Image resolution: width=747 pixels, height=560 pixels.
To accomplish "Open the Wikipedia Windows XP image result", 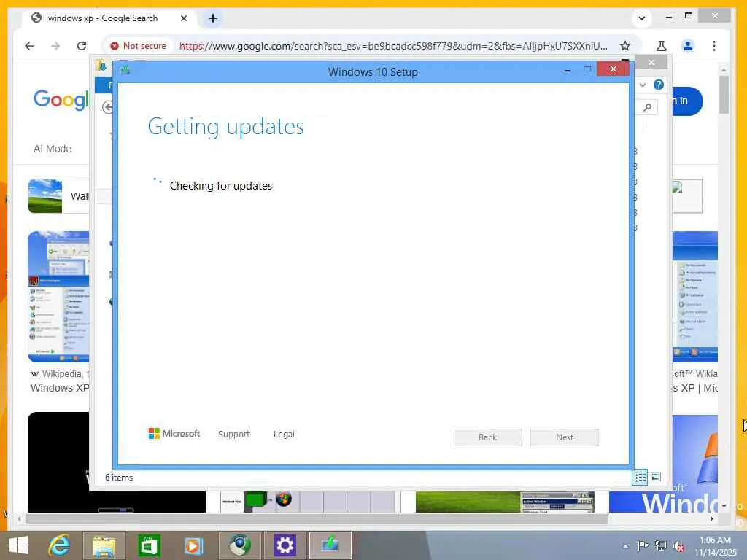I will pos(58,297).
